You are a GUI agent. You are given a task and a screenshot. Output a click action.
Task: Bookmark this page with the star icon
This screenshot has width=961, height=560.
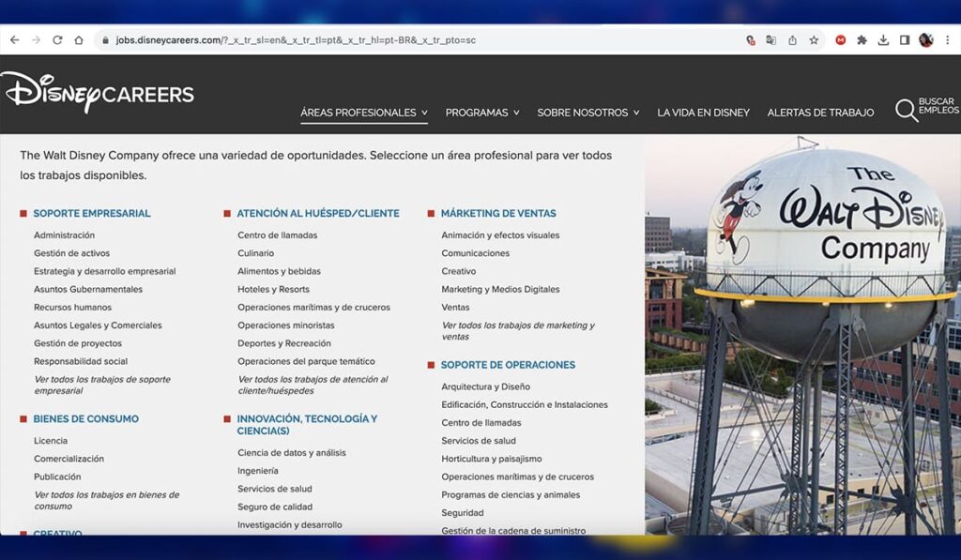pyautogui.click(x=814, y=39)
